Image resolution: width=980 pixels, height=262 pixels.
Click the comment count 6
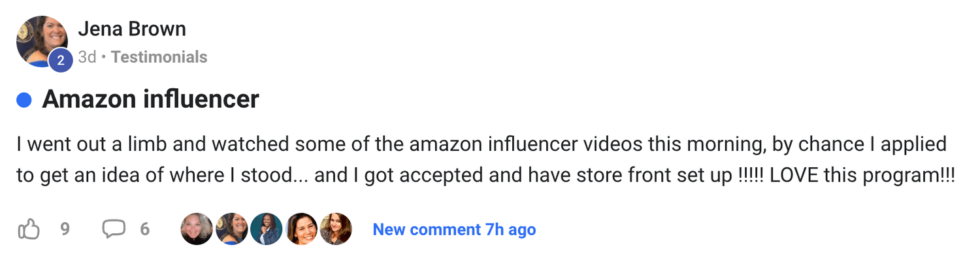click(145, 229)
